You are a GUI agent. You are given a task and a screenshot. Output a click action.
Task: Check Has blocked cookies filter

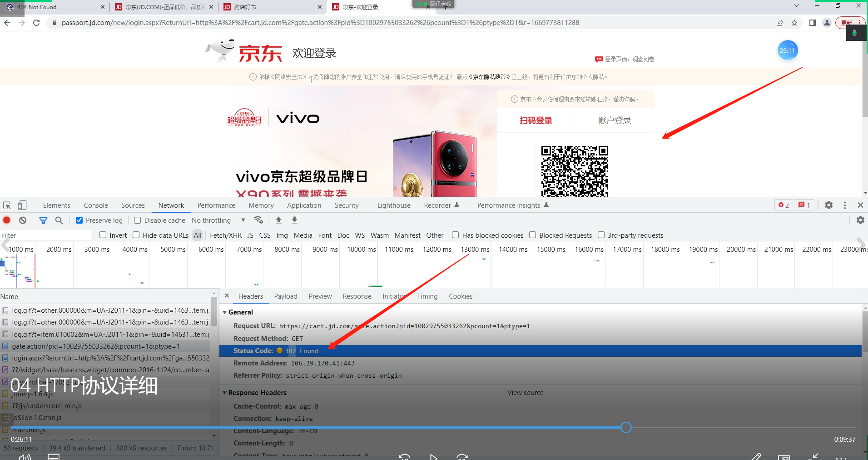(455, 235)
